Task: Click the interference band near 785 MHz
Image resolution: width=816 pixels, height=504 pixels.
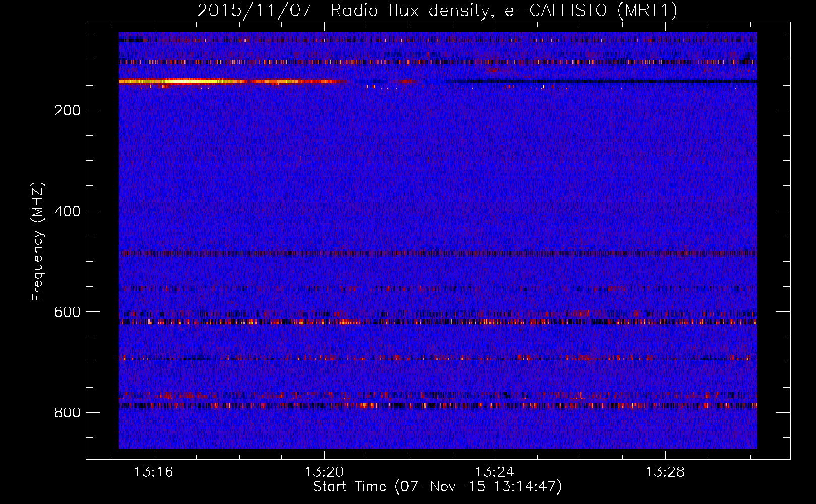Action: coord(438,405)
